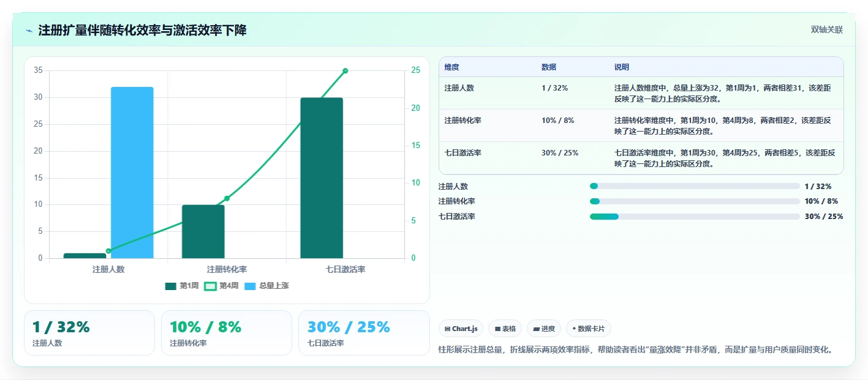Click the small dark green 注册人数 bar

pyautogui.click(x=85, y=256)
